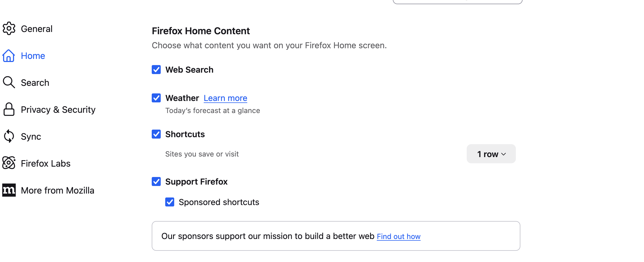
Task: Disable the Weather checkbox
Action: [156, 98]
